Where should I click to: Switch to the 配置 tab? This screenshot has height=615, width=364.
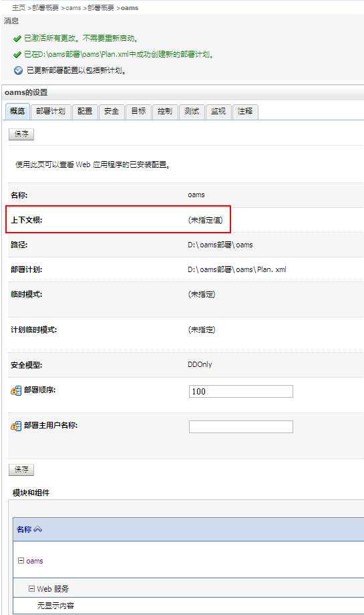(85, 112)
